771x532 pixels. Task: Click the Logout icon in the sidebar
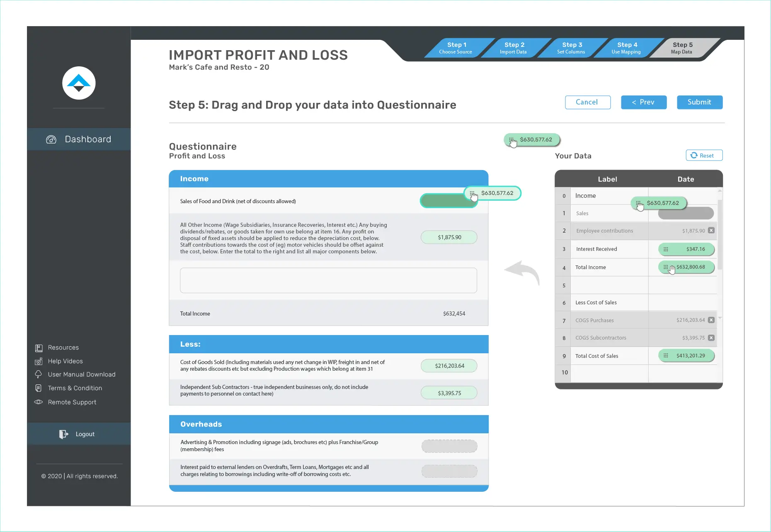(63, 434)
